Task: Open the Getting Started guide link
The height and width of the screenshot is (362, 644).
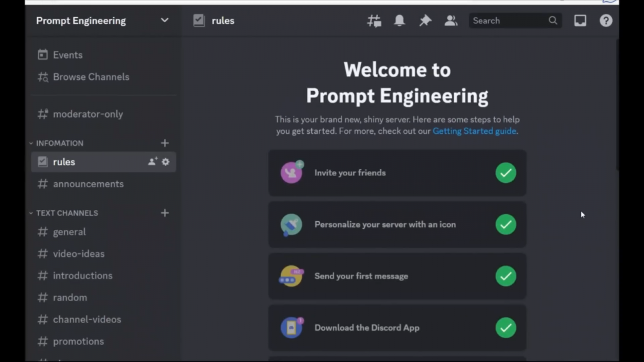Action: tap(474, 131)
